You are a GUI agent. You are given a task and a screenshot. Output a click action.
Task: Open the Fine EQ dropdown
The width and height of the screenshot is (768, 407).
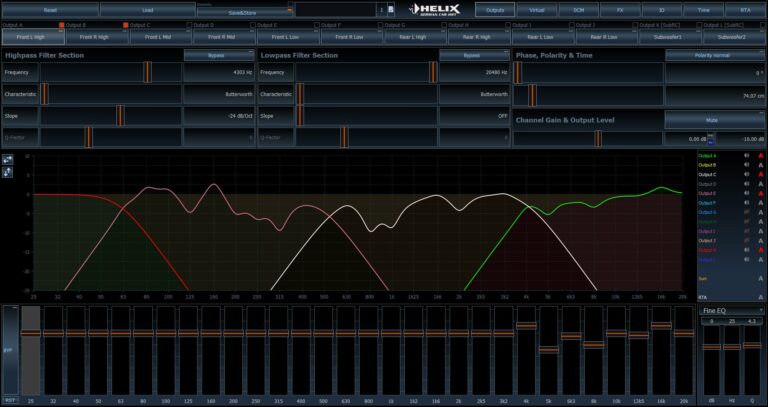[731, 311]
